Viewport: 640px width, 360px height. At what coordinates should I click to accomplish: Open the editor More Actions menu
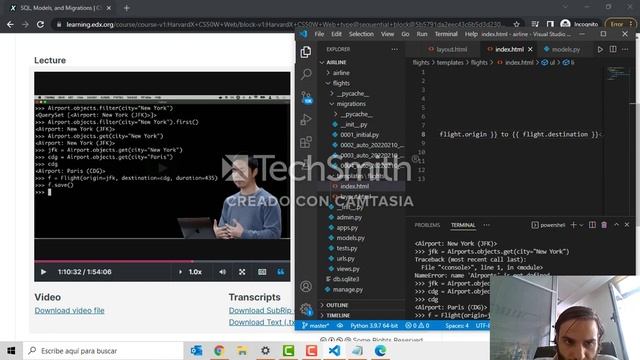pyautogui.click(x=625, y=49)
